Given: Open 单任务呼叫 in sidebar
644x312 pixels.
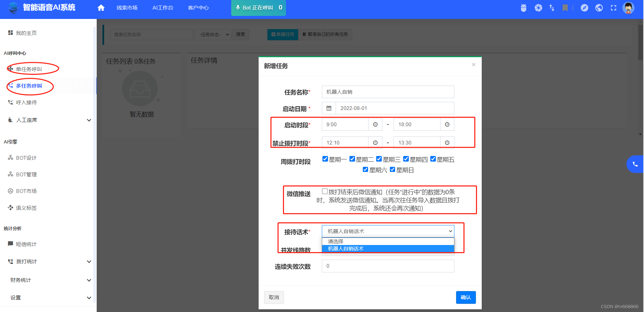Looking at the screenshot, I should click(25, 69).
